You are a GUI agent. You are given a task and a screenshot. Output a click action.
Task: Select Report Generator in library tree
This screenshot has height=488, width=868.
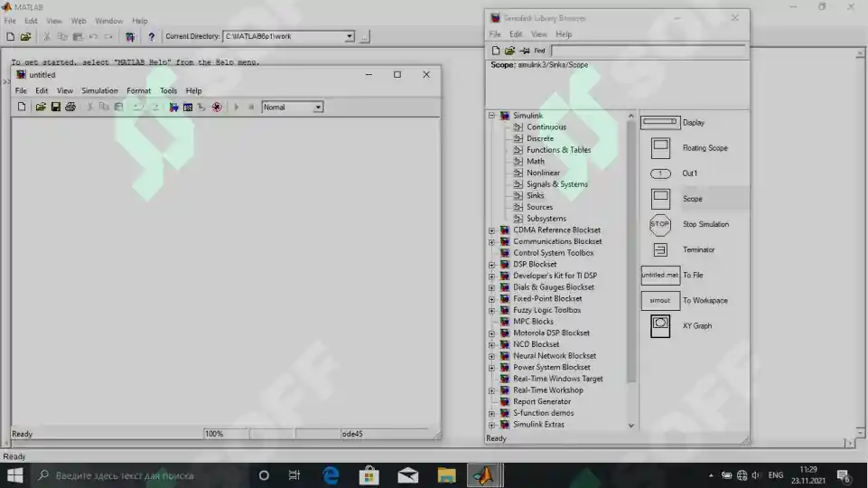pyautogui.click(x=542, y=402)
